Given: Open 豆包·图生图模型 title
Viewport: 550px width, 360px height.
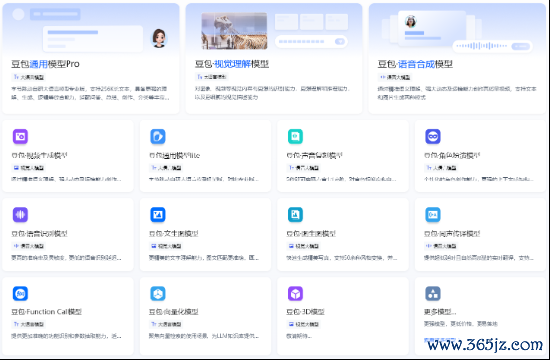Looking at the screenshot, I should point(311,233).
